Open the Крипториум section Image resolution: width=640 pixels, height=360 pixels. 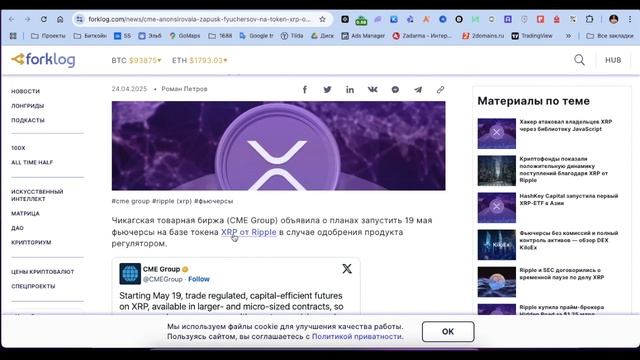[x=31, y=242]
